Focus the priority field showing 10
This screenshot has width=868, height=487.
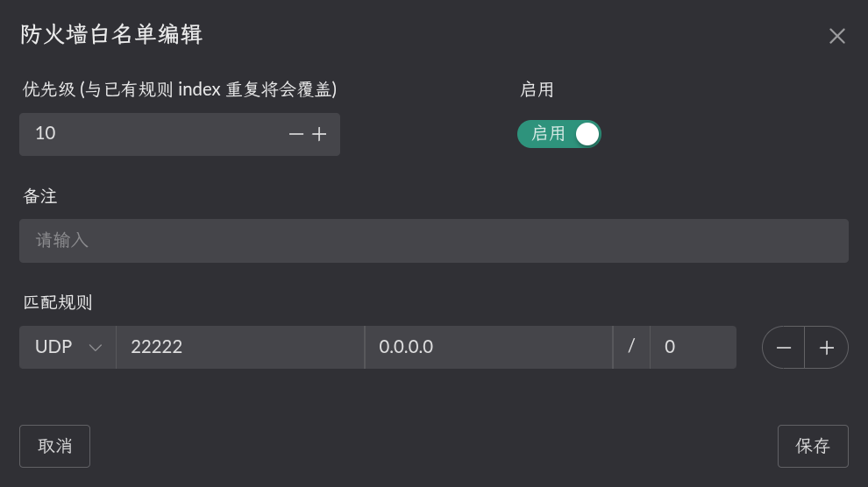click(x=149, y=134)
